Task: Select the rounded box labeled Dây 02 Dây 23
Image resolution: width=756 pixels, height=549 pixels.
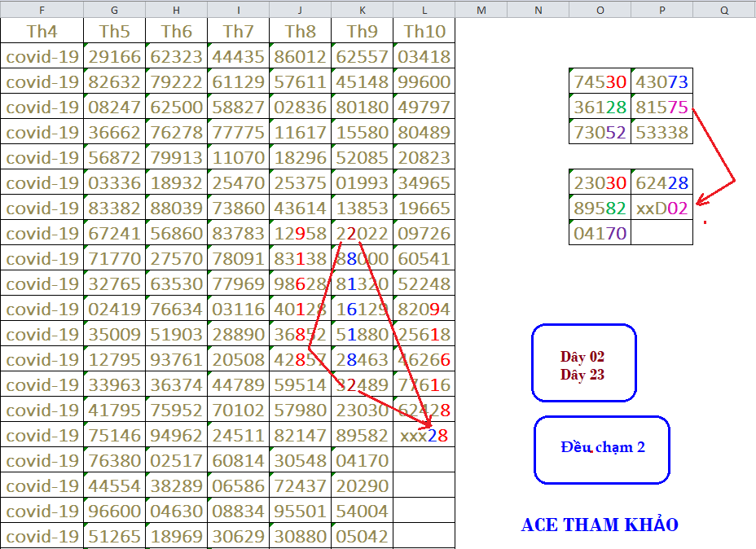Action: [x=583, y=362]
